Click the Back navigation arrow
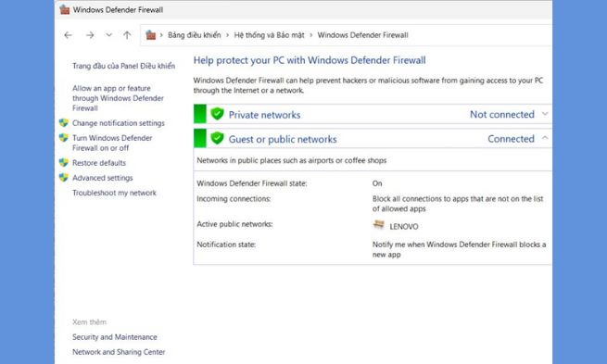Viewport: 607px width, 364px height. (x=69, y=35)
